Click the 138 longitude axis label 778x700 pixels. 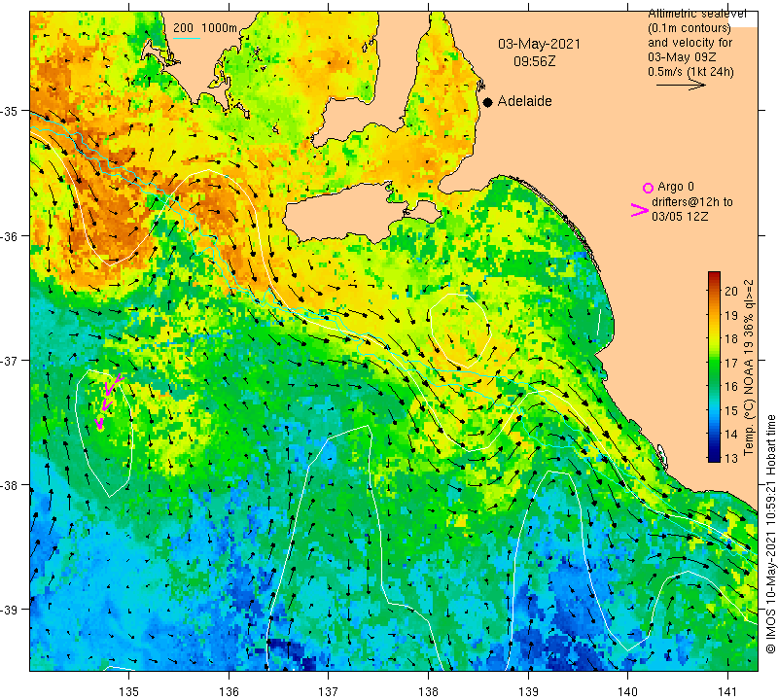click(x=428, y=691)
